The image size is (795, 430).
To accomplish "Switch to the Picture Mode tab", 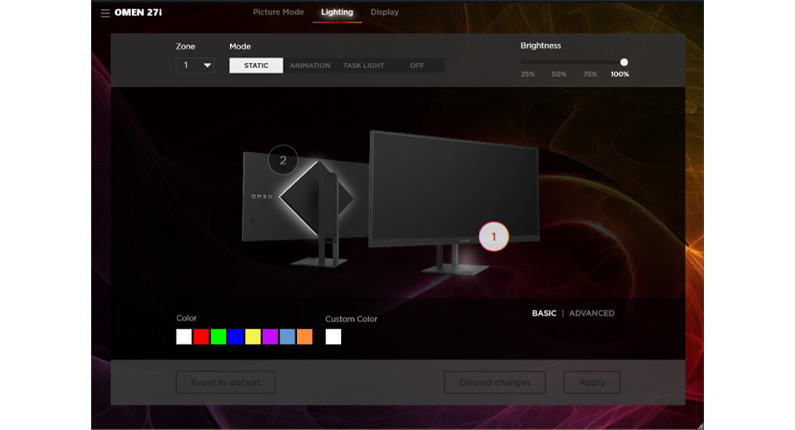I will pos(278,12).
